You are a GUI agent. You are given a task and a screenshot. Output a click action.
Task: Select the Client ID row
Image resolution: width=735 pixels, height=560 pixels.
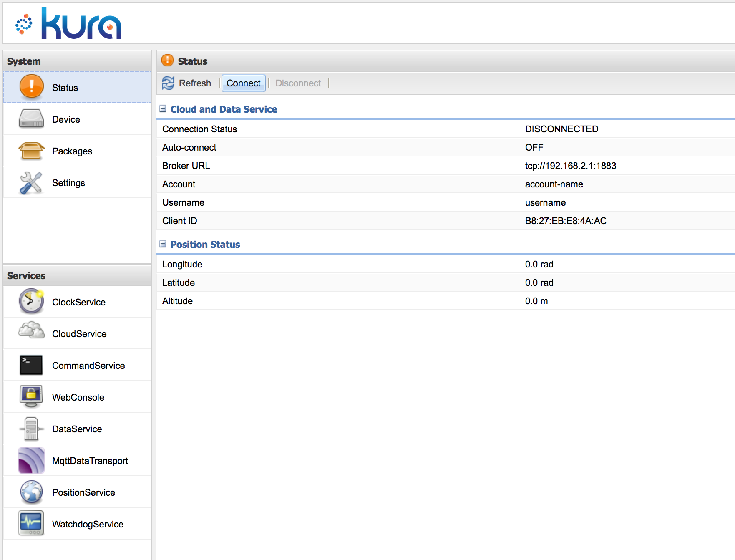[x=446, y=221]
